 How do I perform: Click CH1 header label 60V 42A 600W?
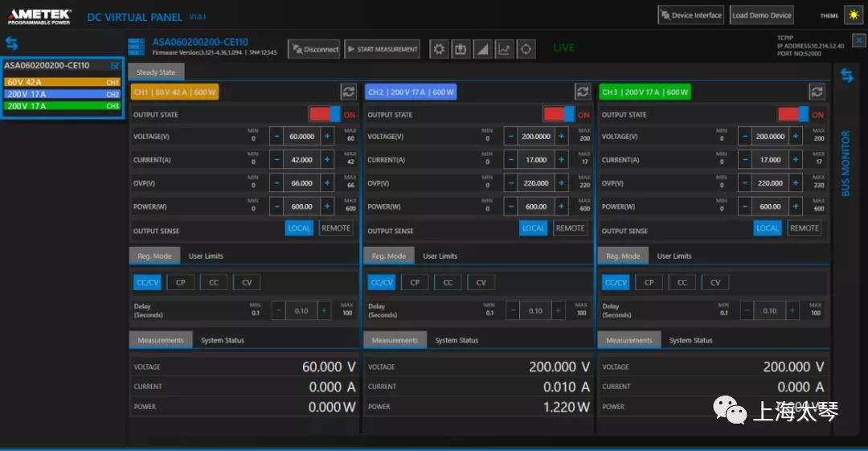[x=174, y=92]
